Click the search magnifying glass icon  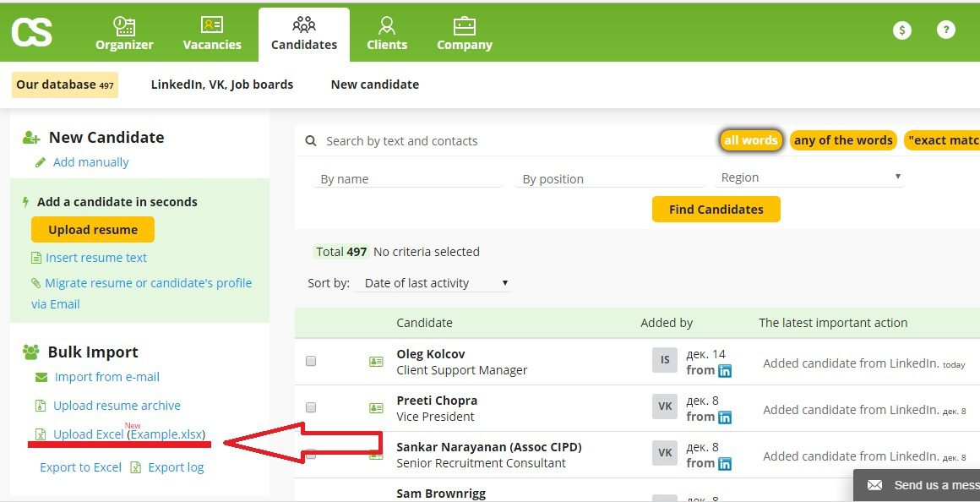(x=311, y=140)
